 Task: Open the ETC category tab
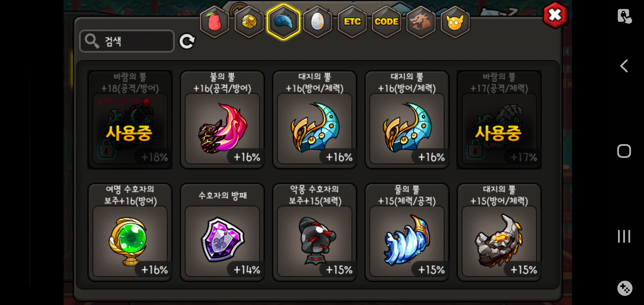click(352, 22)
